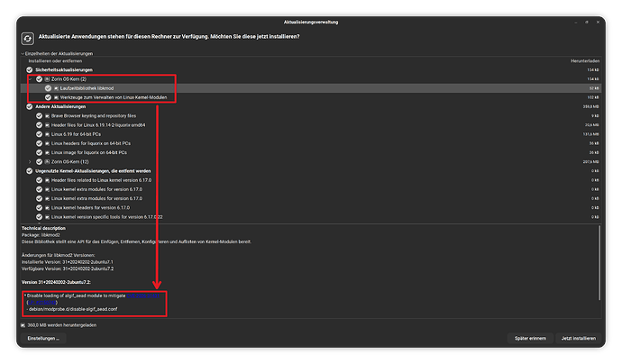Select Linux 6.19 for 64-bit PCs row

pyautogui.click(x=311, y=134)
